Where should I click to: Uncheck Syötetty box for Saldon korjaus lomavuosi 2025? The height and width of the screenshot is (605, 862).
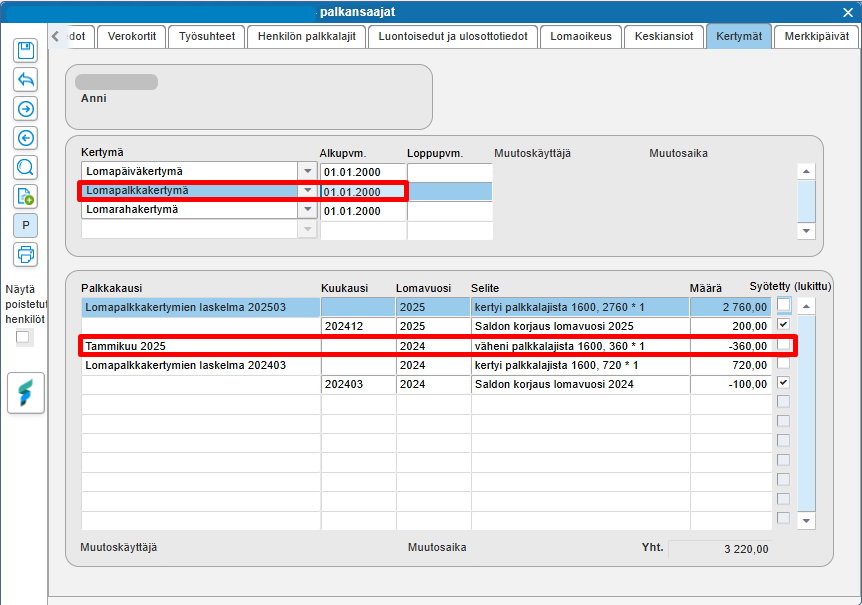(783, 325)
